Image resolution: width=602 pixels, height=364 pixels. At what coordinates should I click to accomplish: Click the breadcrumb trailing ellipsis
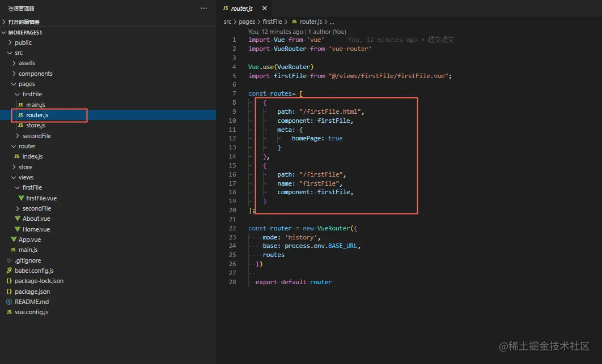[x=332, y=22]
